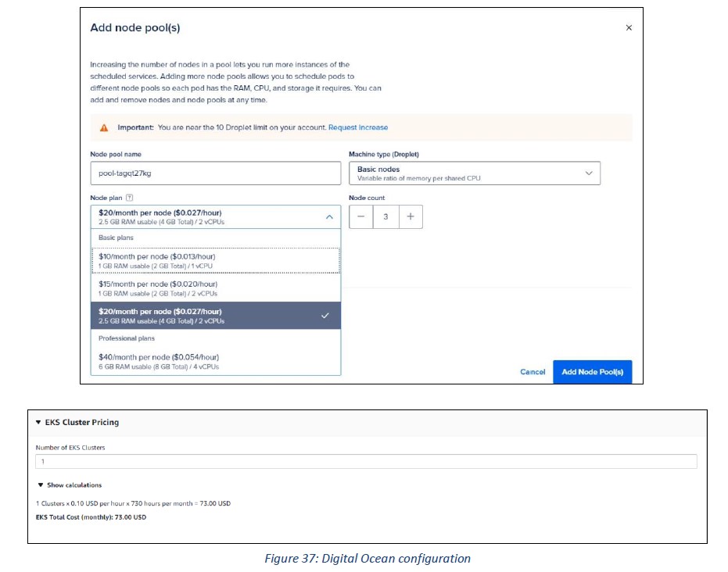Increase the node count with plus

[411, 216]
